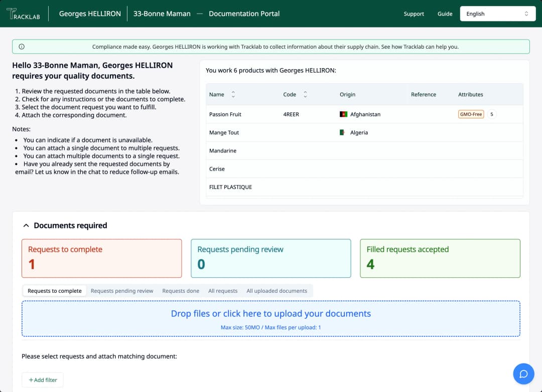Screen dimensions: 542x392
Task: Click the info icon in the banner
Action: click(x=22, y=47)
